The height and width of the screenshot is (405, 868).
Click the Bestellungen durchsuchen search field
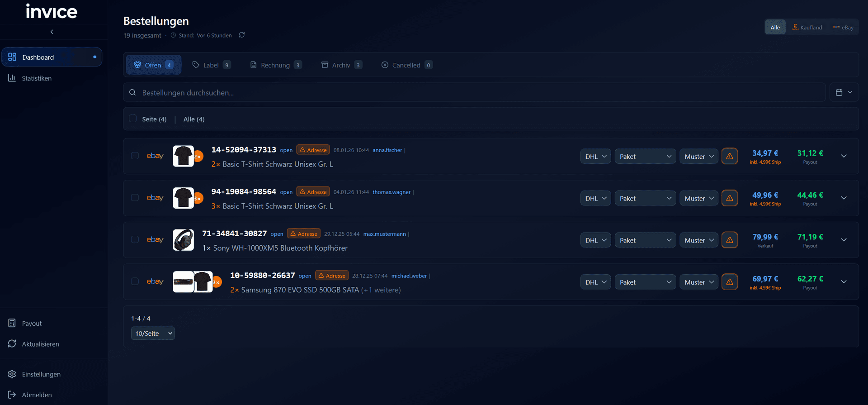pos(475,93)
